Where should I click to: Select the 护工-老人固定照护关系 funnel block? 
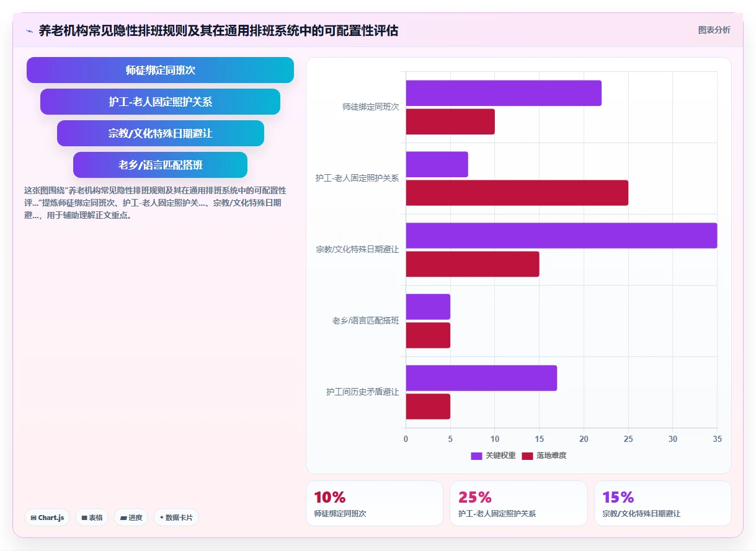[x=160, y=102]
